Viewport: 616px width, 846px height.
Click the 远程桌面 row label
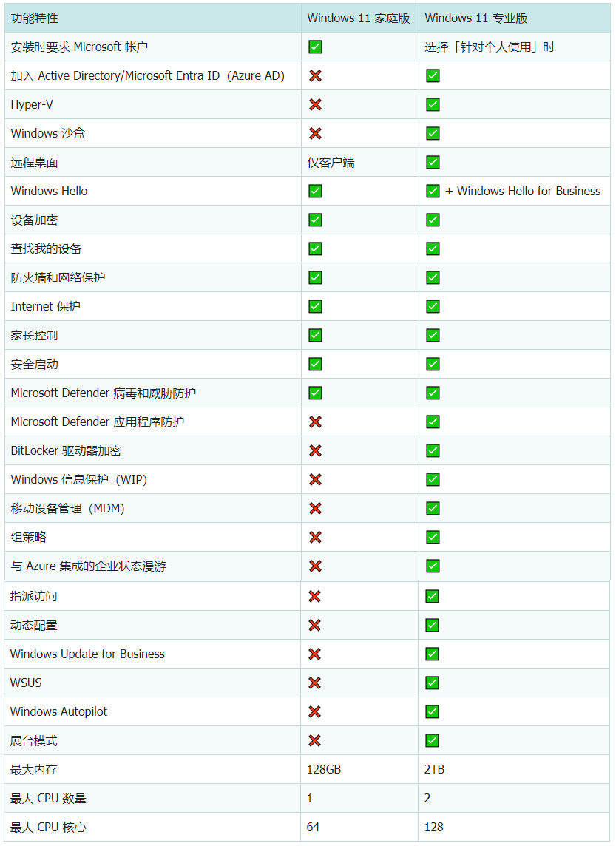tap(34, 163)
